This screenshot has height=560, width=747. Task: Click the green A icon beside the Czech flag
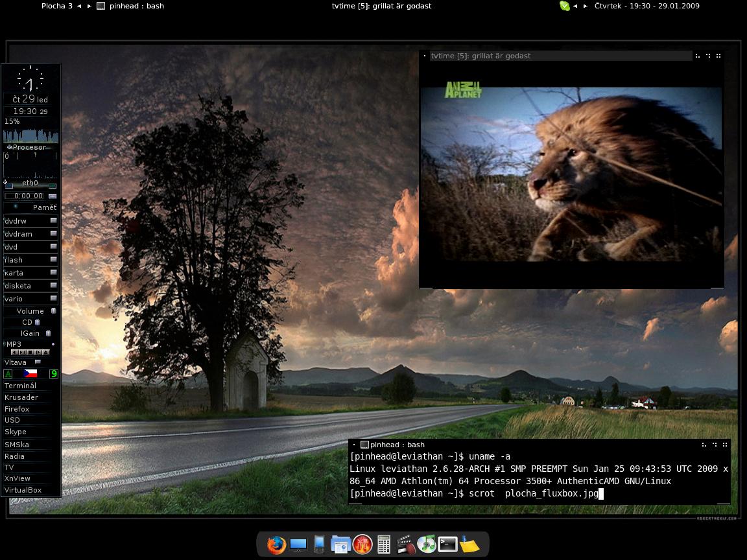pyautogui.click(x=8, y=374)
